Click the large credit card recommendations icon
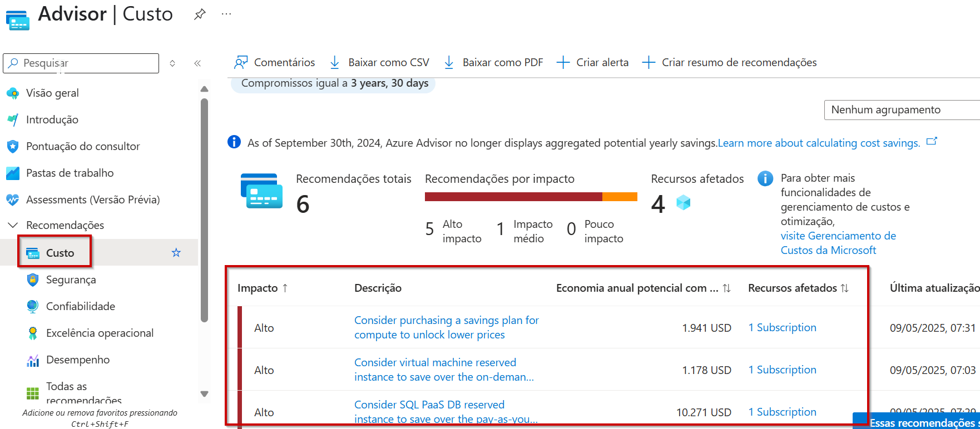Viewport: 980px width, 429px height. click(261, 191)
